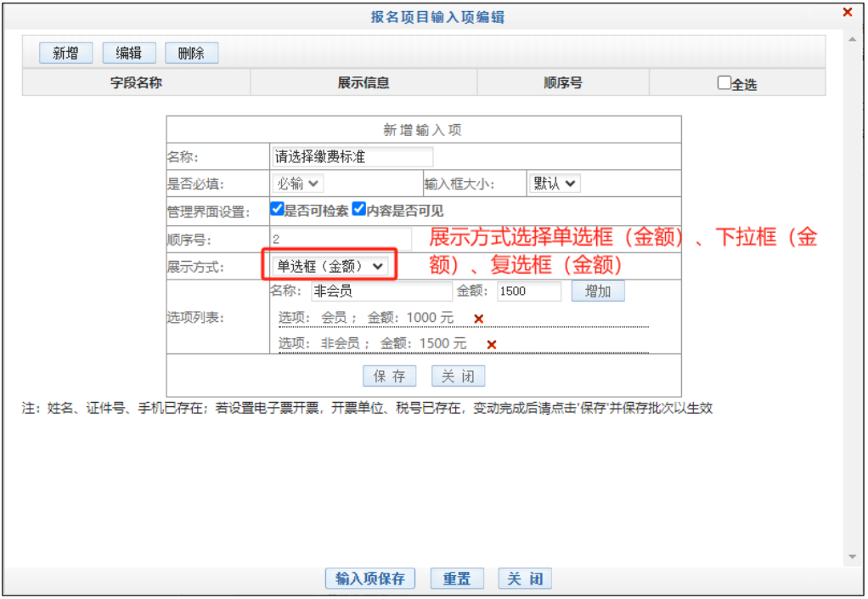Click scrollbar down arrow
Screen dimensions: 868x599
pyautogui.click(x=853, y=557)
